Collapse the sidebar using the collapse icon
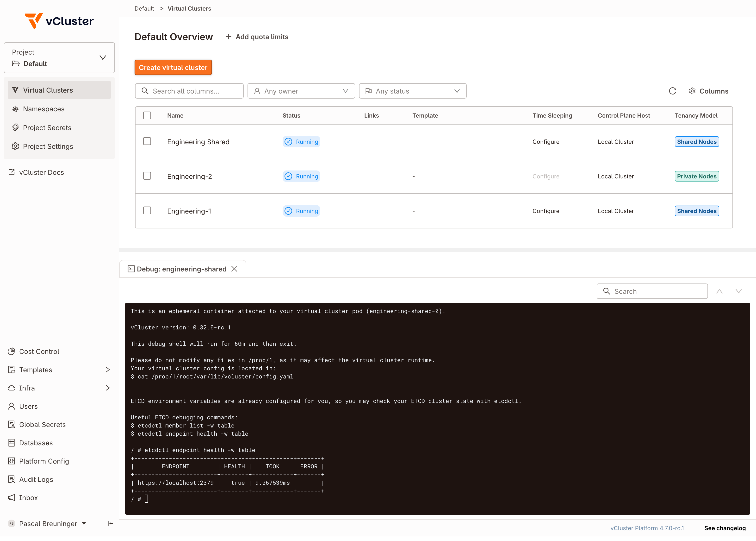 pos(110,524)
